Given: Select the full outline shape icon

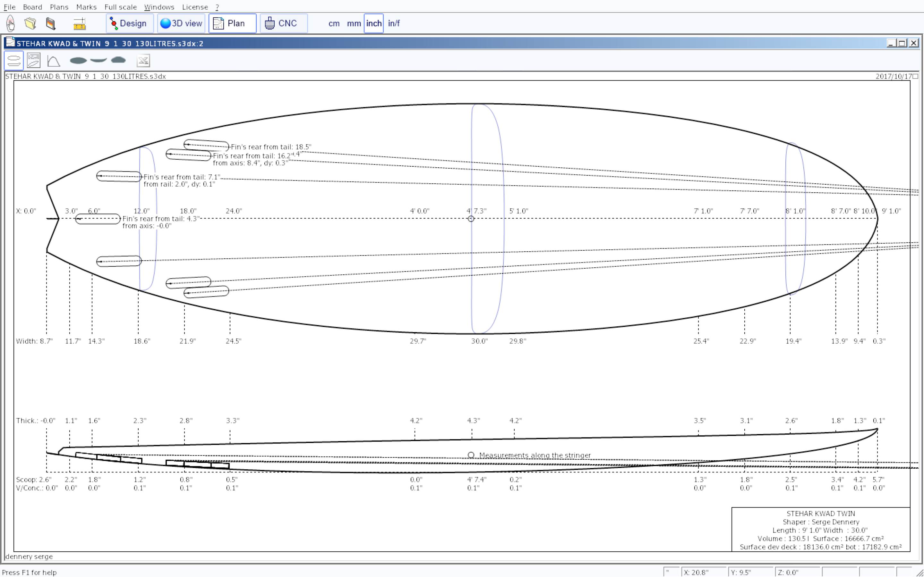Looking at the screenshot, I should pyautogui.click(x=78, y=60).
